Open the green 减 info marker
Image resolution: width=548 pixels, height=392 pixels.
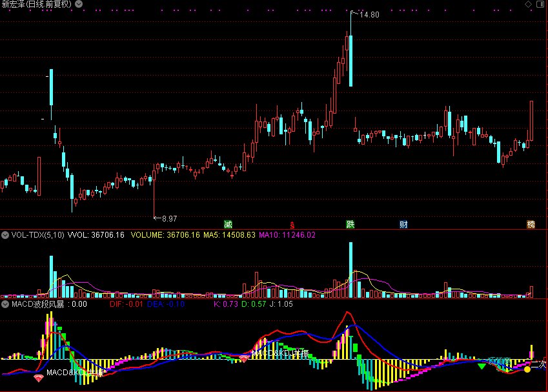pos(228,224)
